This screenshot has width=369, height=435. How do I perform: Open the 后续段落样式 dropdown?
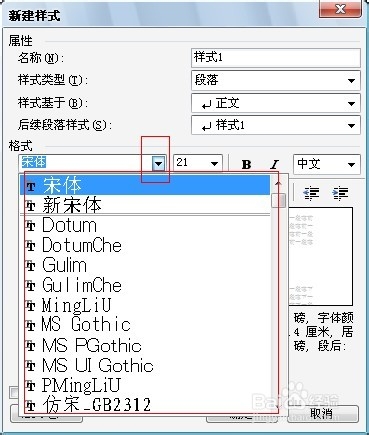pos(276,125)
